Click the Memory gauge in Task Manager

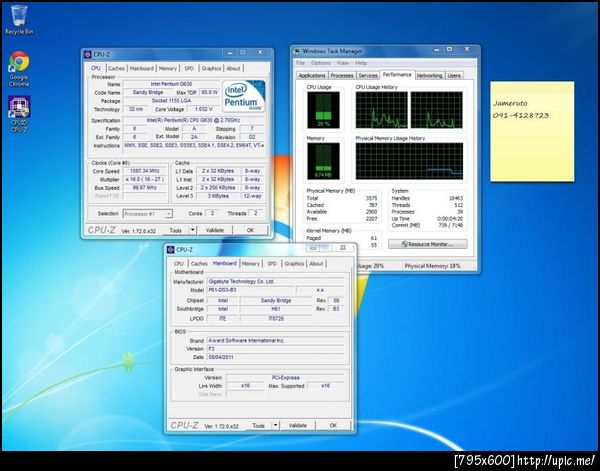tap(323, 161)
